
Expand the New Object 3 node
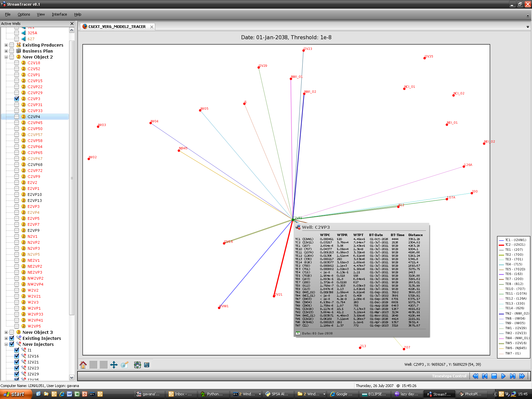pos(6,332)
